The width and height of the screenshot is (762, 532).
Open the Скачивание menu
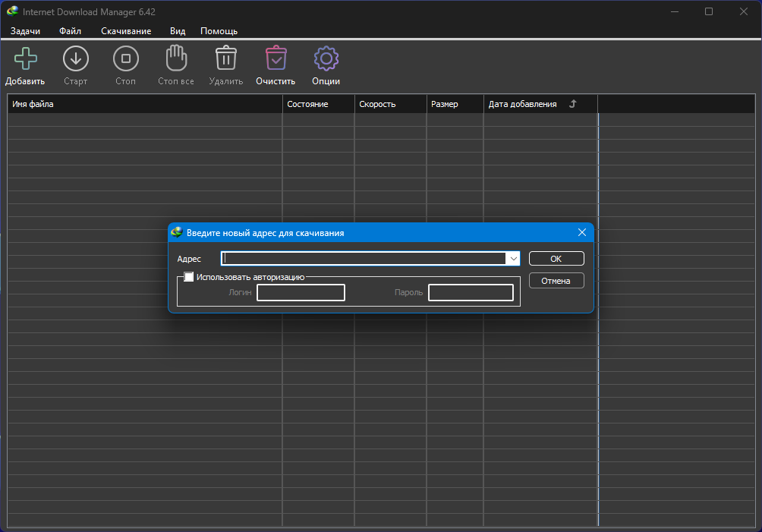(x=126, y=31)
